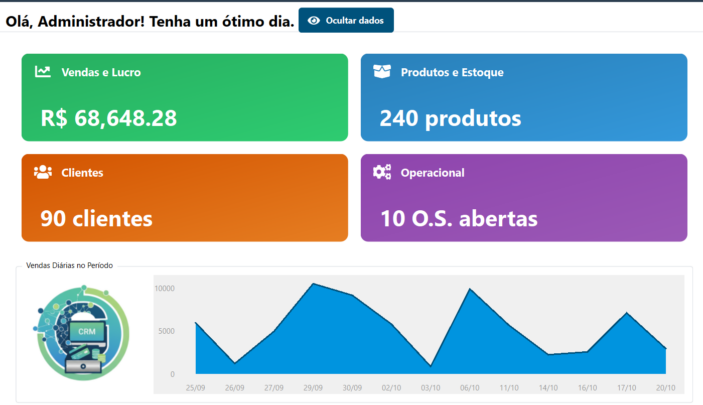Click the open box icon for Produtos e Estoque
The width and height of the screenshot is (703, 405).
[x=382, y=72]
